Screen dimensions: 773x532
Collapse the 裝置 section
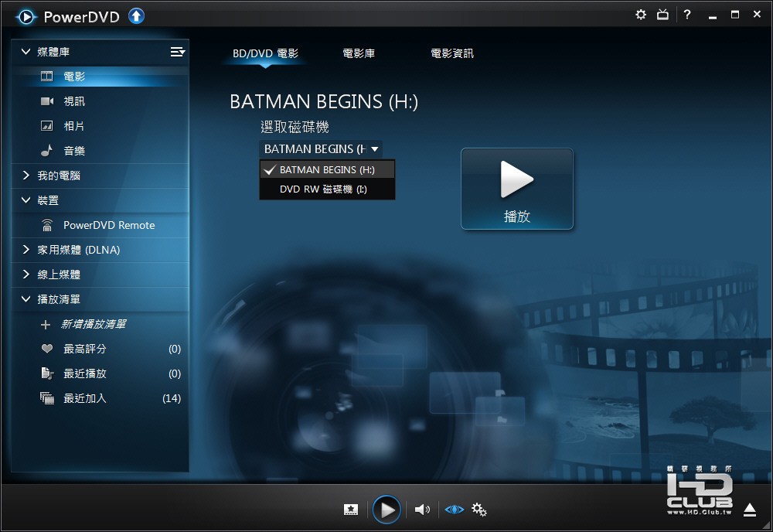pyautogui.click(x=26, y=199)
